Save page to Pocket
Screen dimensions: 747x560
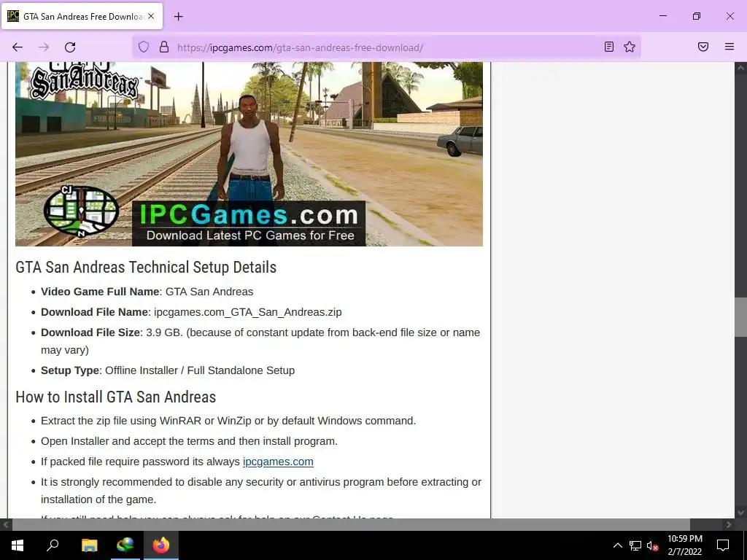[703, 47]
